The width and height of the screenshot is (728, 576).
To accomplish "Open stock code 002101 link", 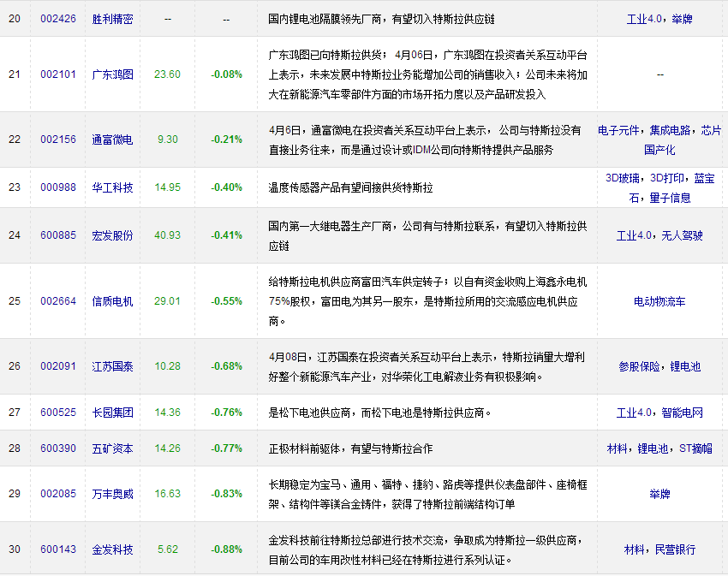I will (58, 74).
